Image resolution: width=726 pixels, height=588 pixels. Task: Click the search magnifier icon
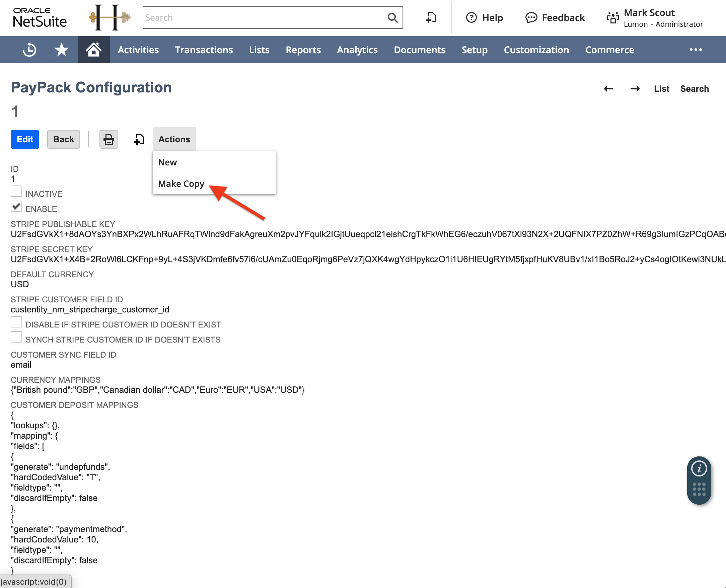[392, 18]
